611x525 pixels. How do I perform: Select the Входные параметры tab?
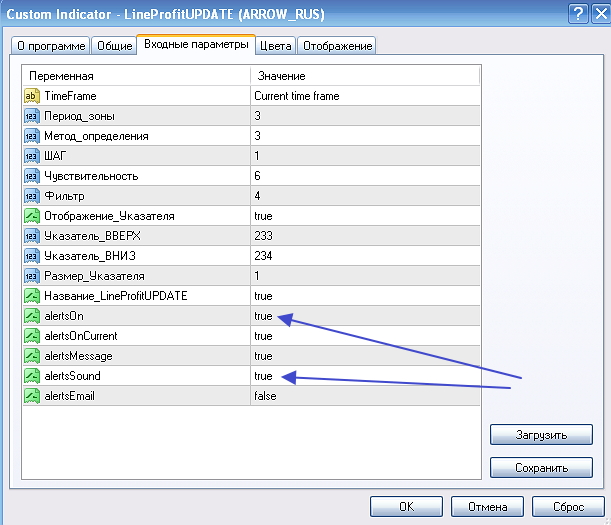point(196,44)
